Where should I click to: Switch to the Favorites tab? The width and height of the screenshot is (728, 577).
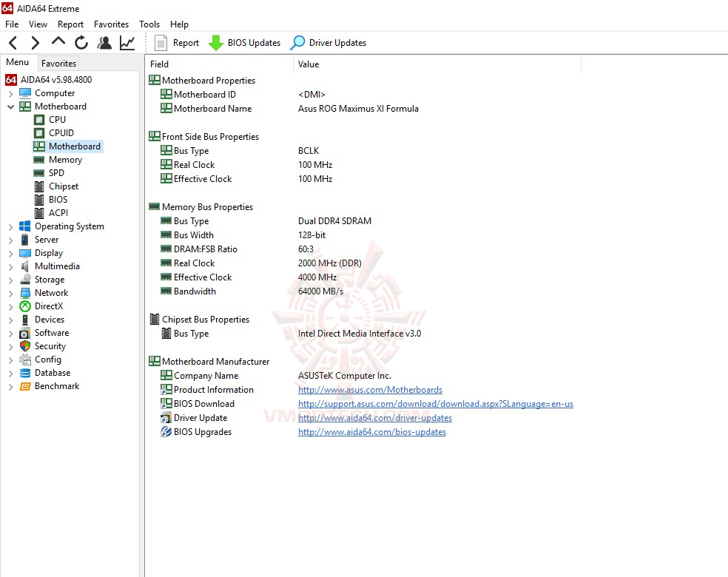pos(58,63)
